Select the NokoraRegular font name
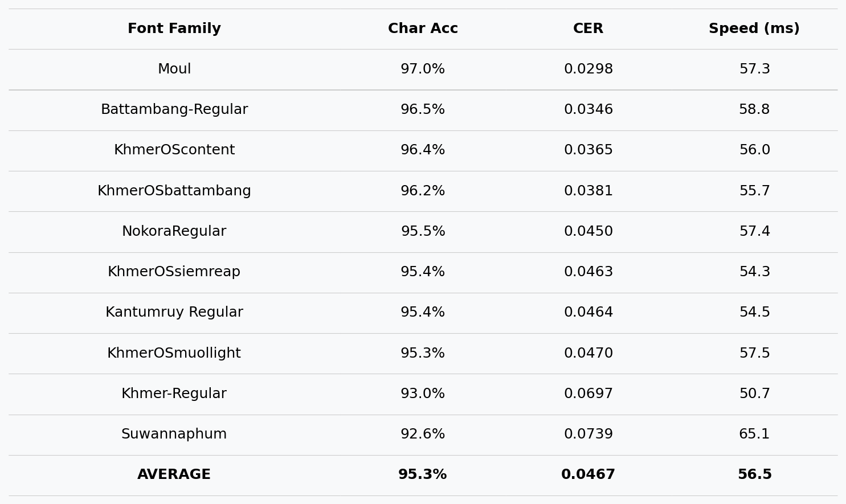Screen dimensions: 846x504 coord(174,232)
